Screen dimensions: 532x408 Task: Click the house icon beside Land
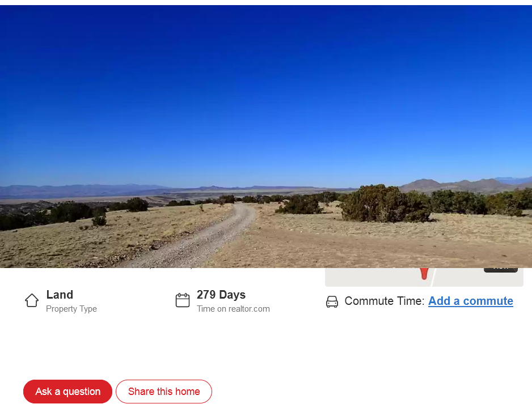[x=32, y=300]
